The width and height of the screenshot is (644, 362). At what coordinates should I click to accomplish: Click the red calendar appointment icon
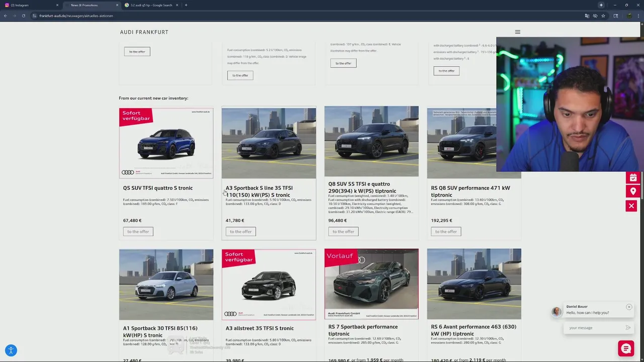pyautogui.click(x=633, y=177)
